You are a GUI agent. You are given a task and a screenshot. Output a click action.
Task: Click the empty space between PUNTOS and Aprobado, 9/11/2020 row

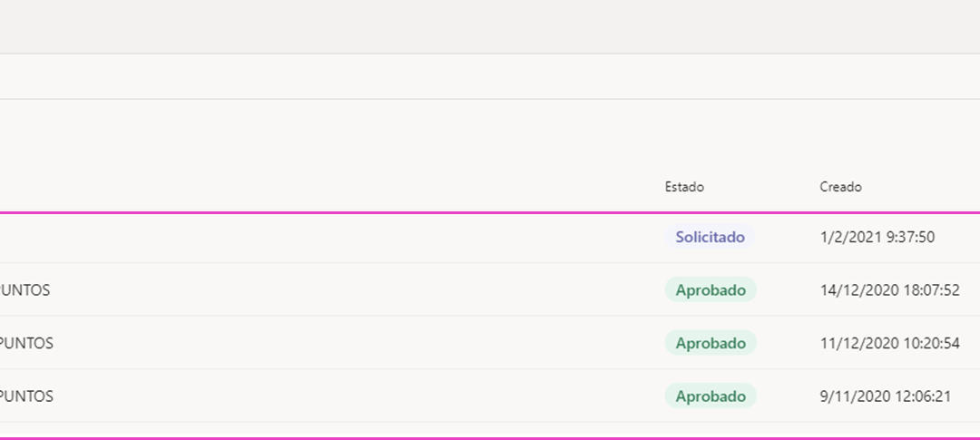[x=357, y=396]
